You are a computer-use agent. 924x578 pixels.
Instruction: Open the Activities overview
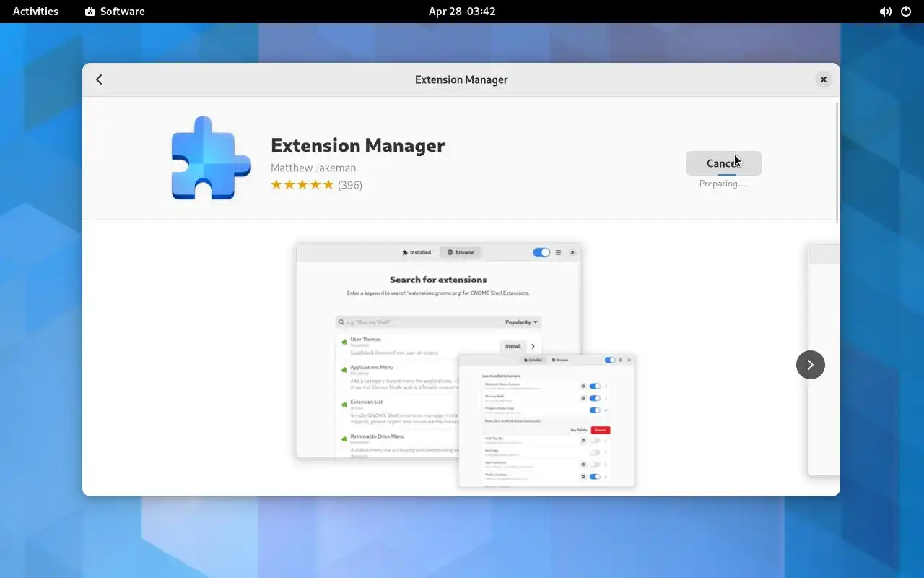tap(35, 12)
